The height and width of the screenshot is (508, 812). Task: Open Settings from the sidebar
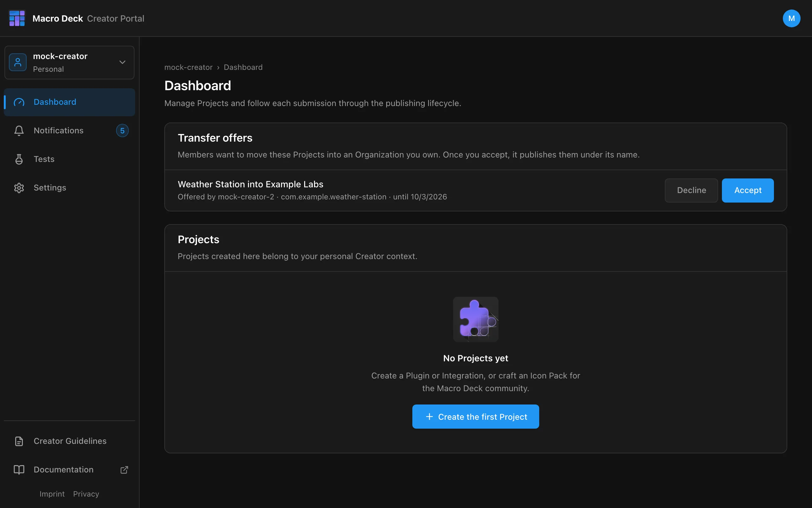(69, 188)
